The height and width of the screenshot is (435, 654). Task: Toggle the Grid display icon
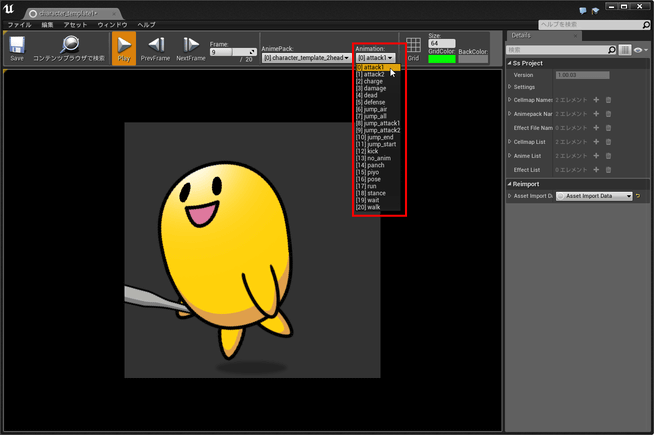(413, 49)
